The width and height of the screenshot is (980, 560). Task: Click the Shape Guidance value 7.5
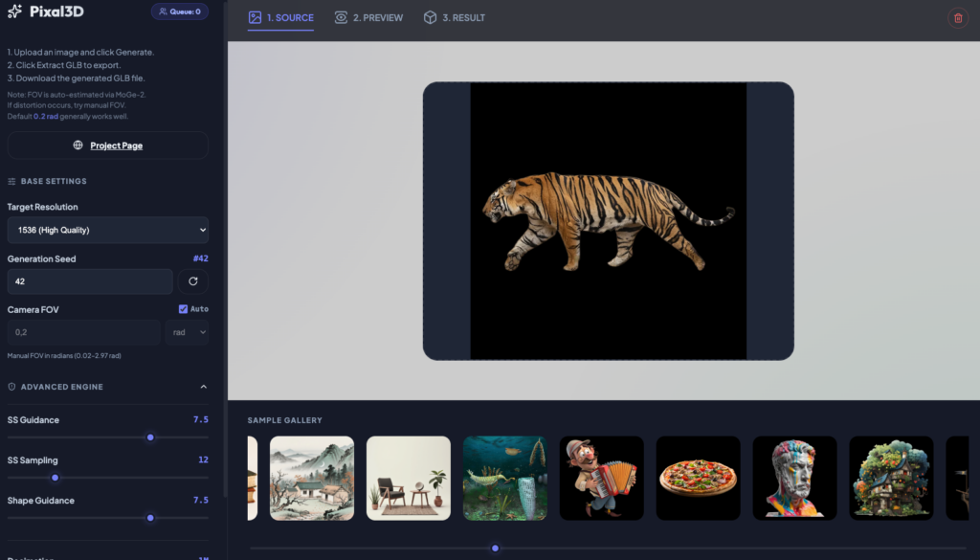point(201,500)
